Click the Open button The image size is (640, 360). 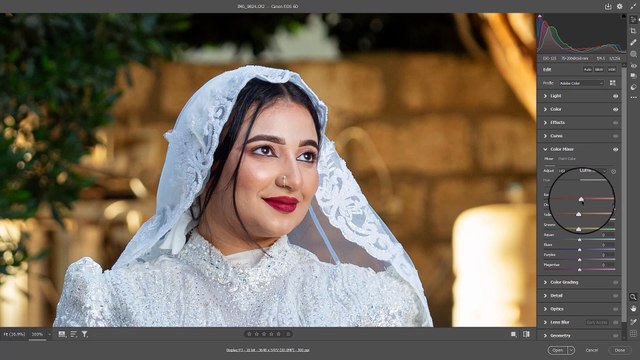(558, 350)
